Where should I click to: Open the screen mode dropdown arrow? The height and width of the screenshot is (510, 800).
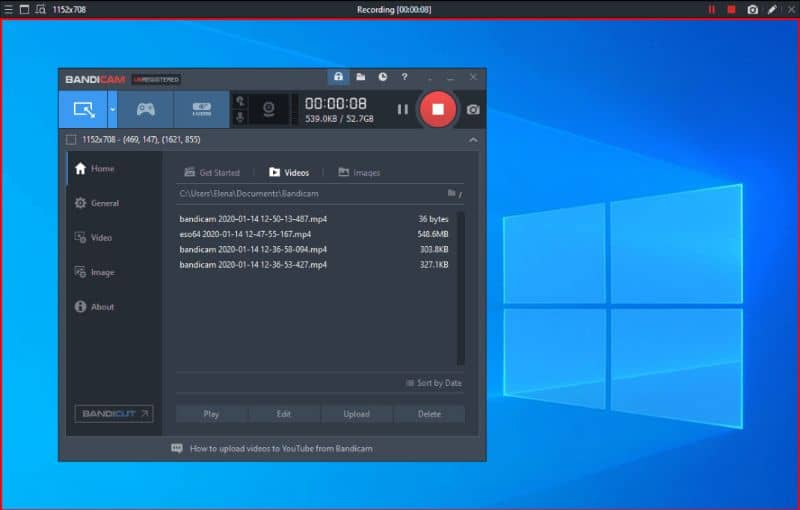pos(112,109)
